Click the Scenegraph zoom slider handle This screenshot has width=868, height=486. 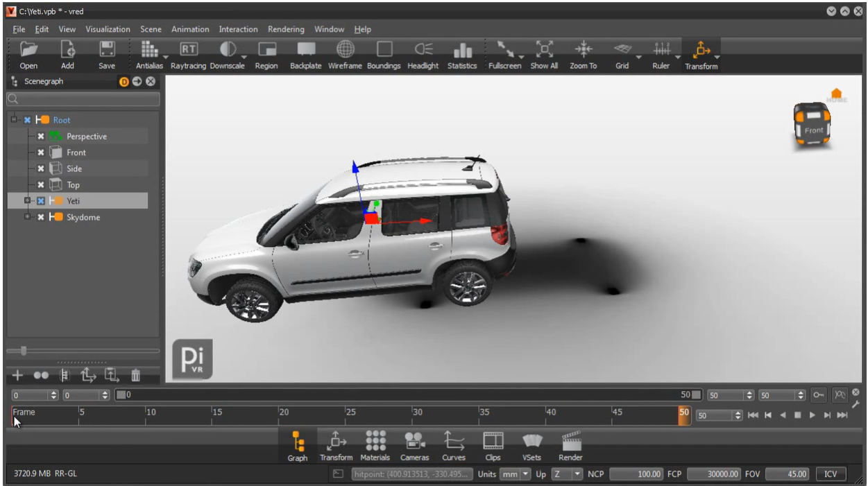click(23, 350)
